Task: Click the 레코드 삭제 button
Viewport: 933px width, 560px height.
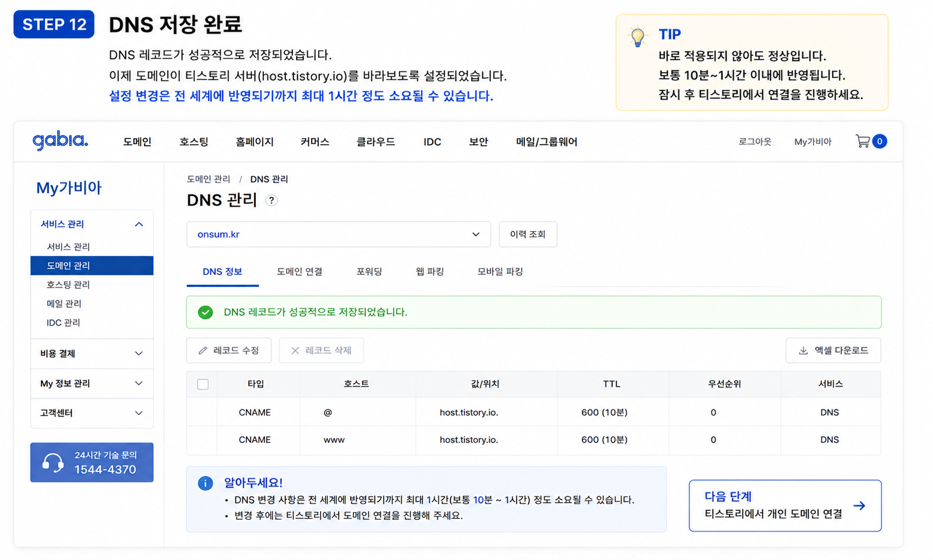Action: coord(322,350)
